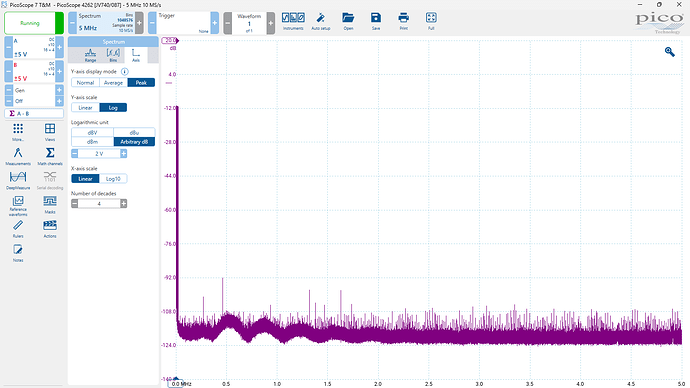Image resolution: width=690 pixels, height=388 pixels.
Task: Select the Bins tab
Action: click(x=113, y=55)
